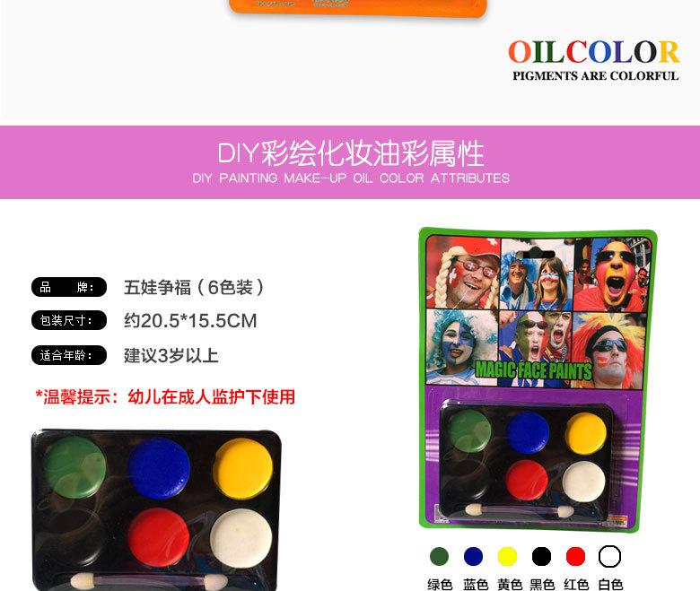700x591 pixels.
Task: Click the large red paint pot
Action: pyautogui.click(x=158, y=537)
